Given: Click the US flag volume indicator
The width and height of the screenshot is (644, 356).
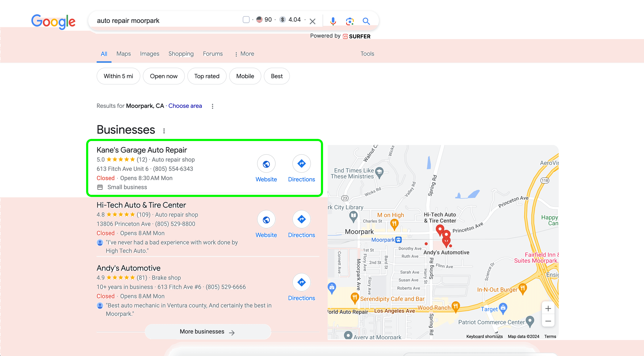Looking at the screenshot, I should click(259, 20).
